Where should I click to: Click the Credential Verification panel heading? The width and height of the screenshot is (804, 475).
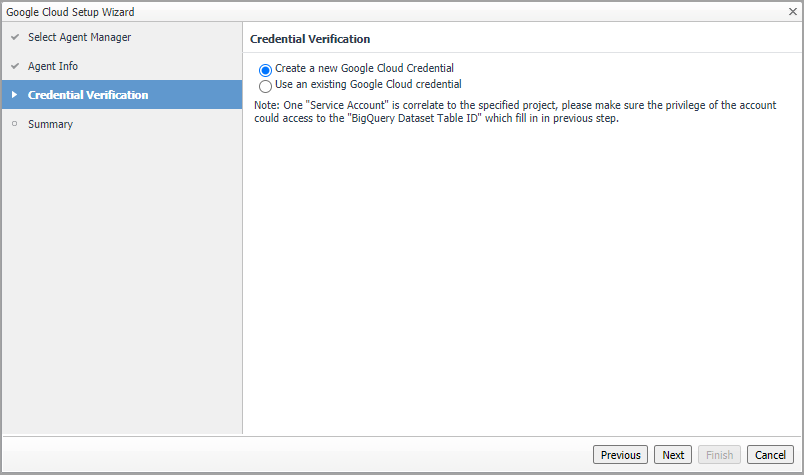[x=310, y=39]
